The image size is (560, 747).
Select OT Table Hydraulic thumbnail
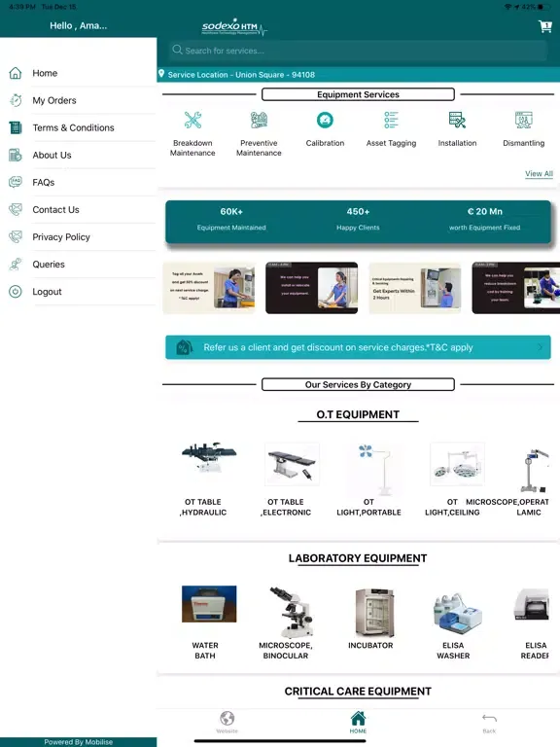(x=209, y=457)
